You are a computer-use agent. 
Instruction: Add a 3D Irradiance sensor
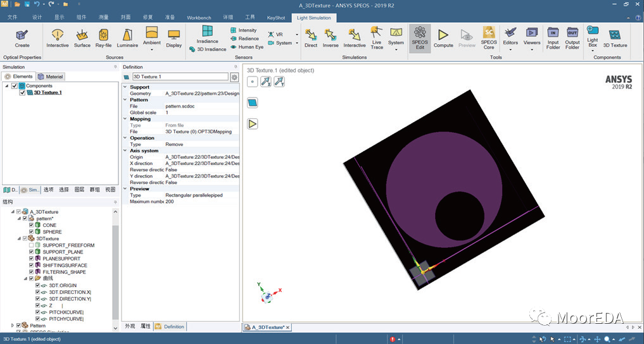click(208, 49)
